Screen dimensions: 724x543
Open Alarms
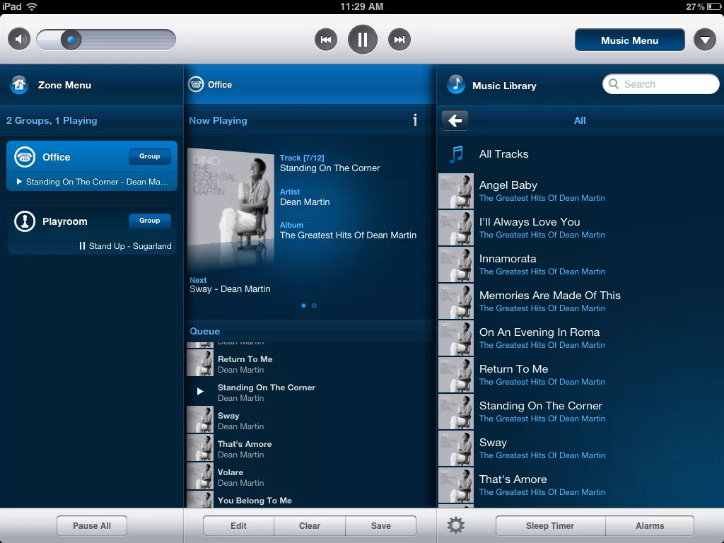point(650,525)
